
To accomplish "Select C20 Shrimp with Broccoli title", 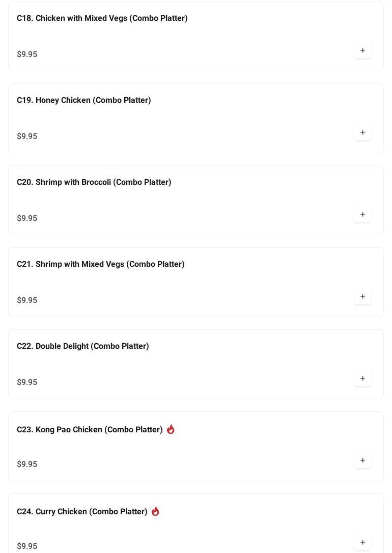I will pyautogui.click(x=94, y=182).
